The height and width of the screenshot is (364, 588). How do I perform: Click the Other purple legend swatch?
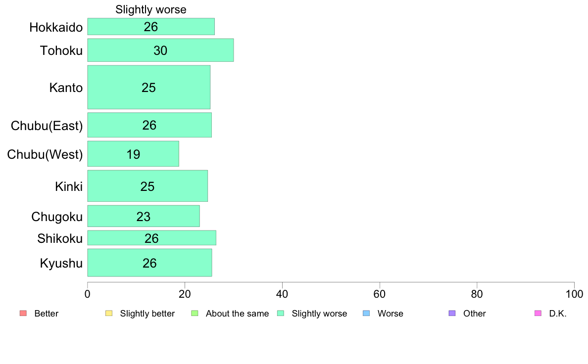pyautogui.click(x=452, y=314)
